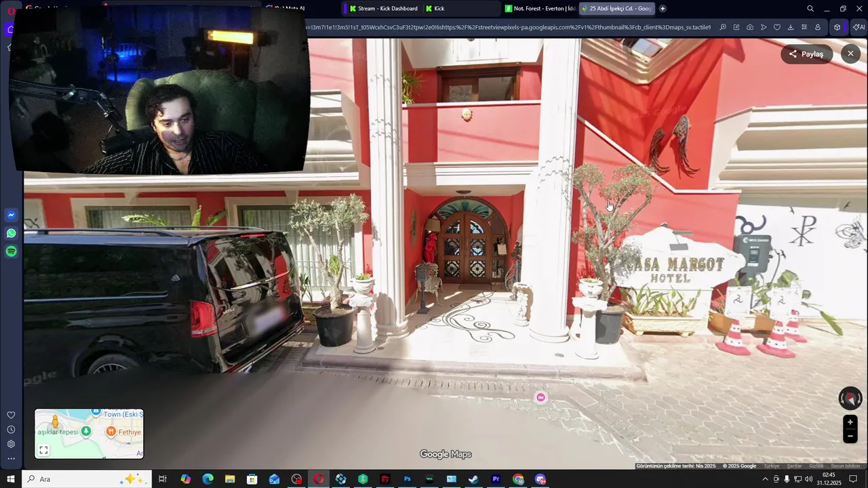Zoom out with the minus button
The height and width of the screenshot is (488, 868).
click(x=850, y=436)
